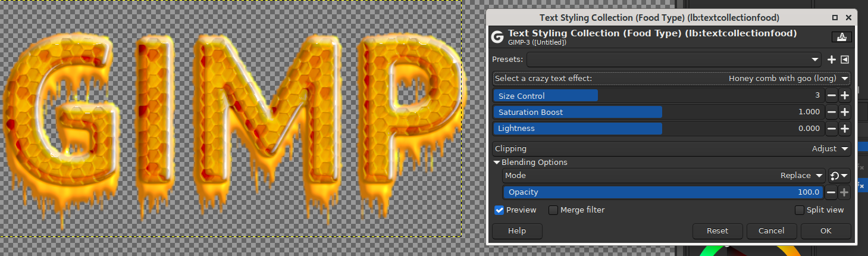Click the dialog title bar text
The width and height of the screenshot is (868, 256).
[x=659, y=18]
